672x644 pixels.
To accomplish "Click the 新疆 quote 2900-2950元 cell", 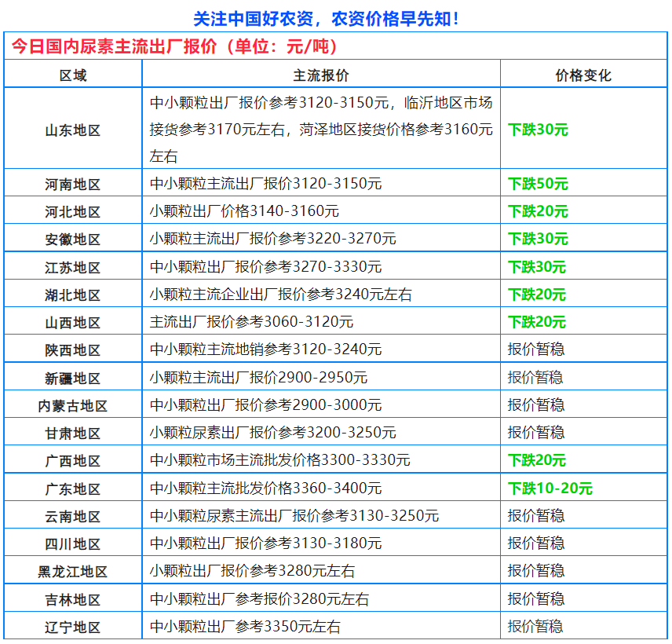I will (258, 377).
